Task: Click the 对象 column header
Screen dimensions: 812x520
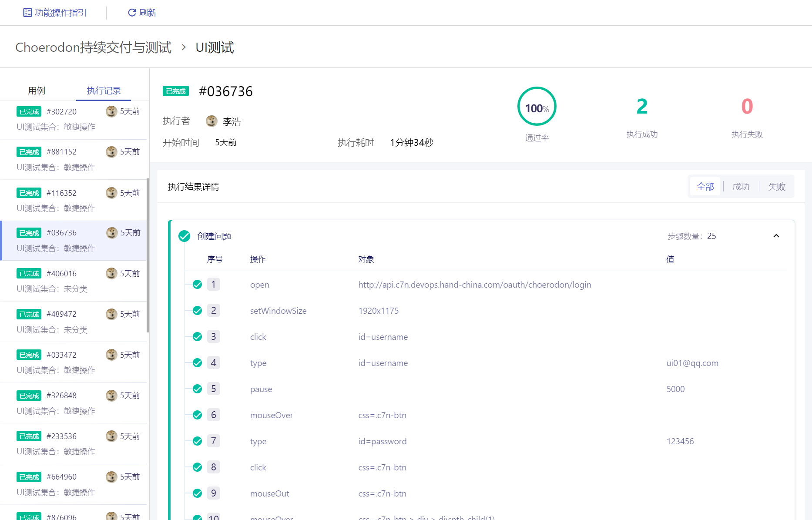Action: click(x=366, y=259)
